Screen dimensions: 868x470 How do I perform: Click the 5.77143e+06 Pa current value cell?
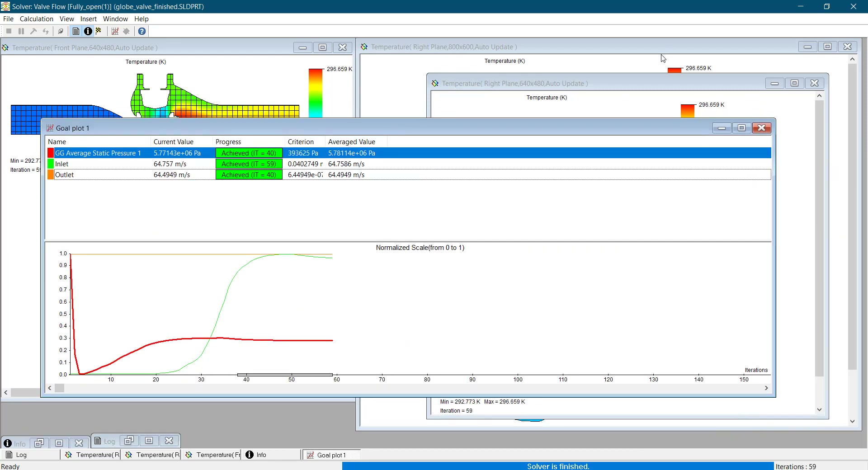point(177,153)
